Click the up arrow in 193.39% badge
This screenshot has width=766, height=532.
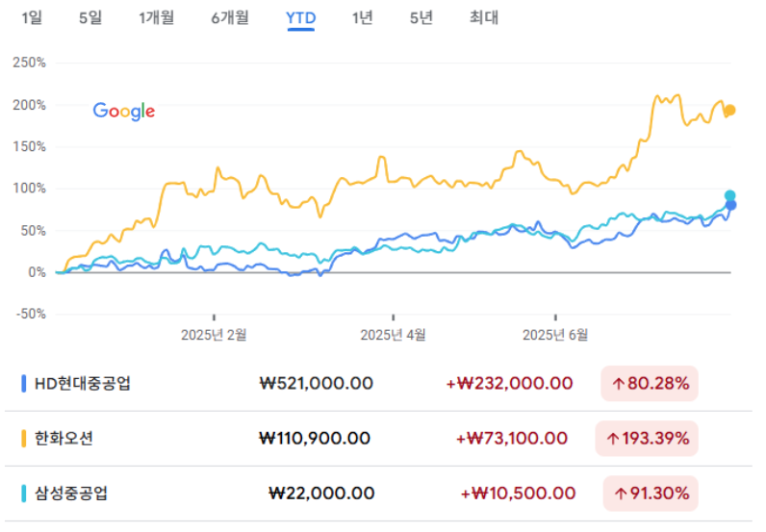pos(611,439)
